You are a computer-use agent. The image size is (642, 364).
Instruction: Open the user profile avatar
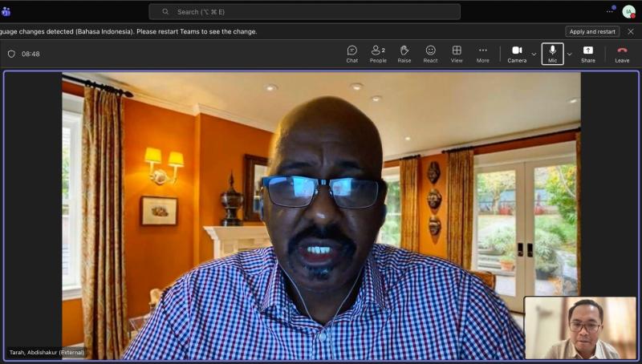(628, 11)
